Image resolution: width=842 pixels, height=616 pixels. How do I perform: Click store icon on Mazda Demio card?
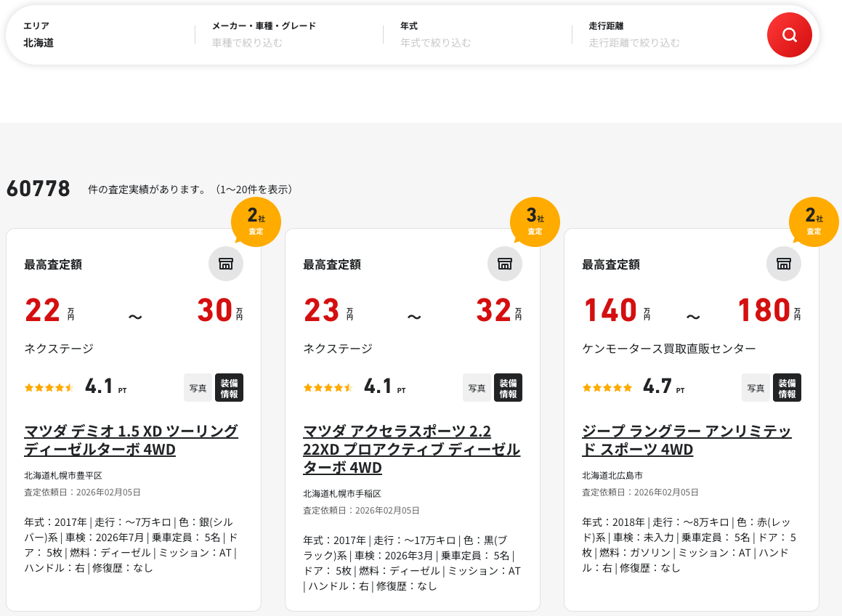tap(226, 264)
